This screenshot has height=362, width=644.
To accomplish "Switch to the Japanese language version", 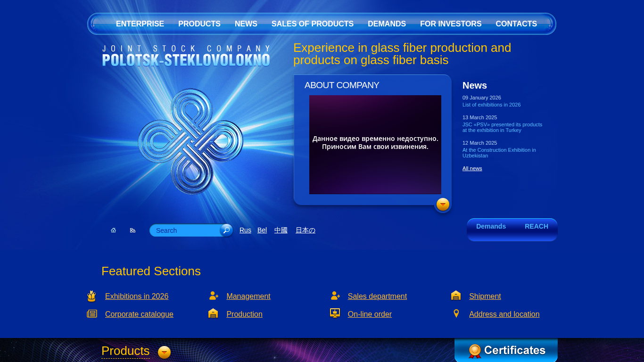I will click(x=305, y=230).
